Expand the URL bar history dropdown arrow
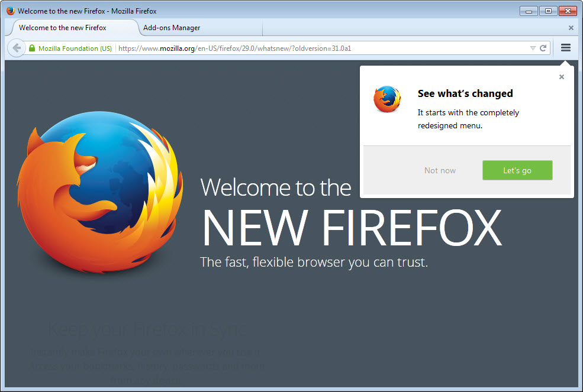The height and width of the screenshot is (392, 583). [x=533, y=48]
